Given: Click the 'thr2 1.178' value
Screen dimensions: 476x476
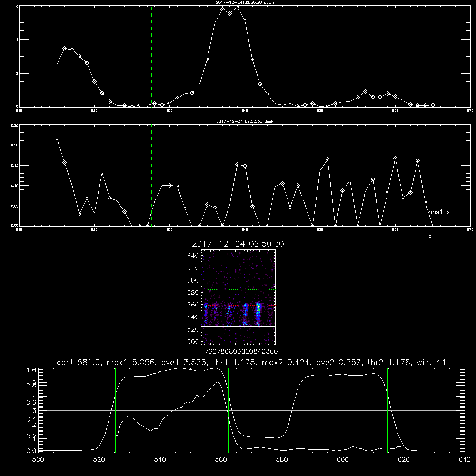Looking at the screenshot, I should point(389,362).
